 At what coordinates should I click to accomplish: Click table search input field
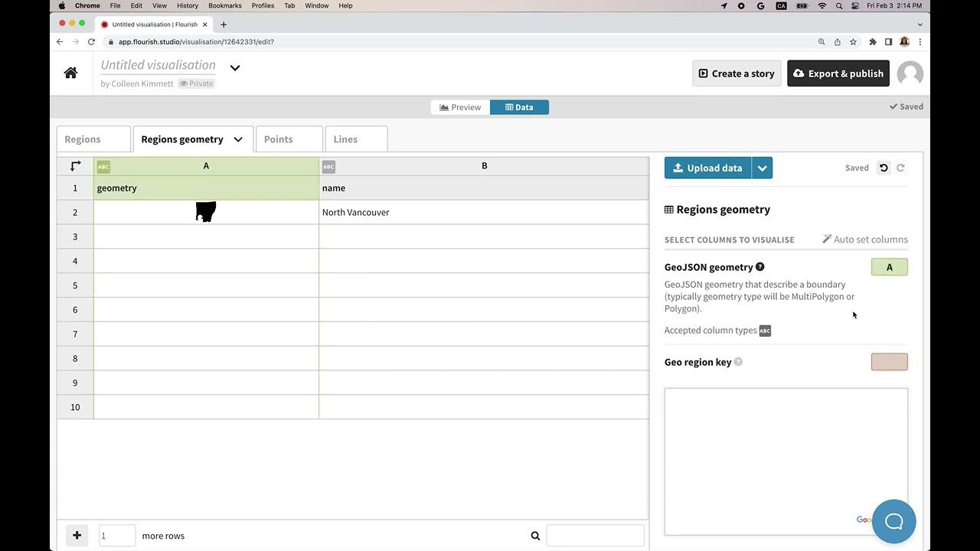595,536
